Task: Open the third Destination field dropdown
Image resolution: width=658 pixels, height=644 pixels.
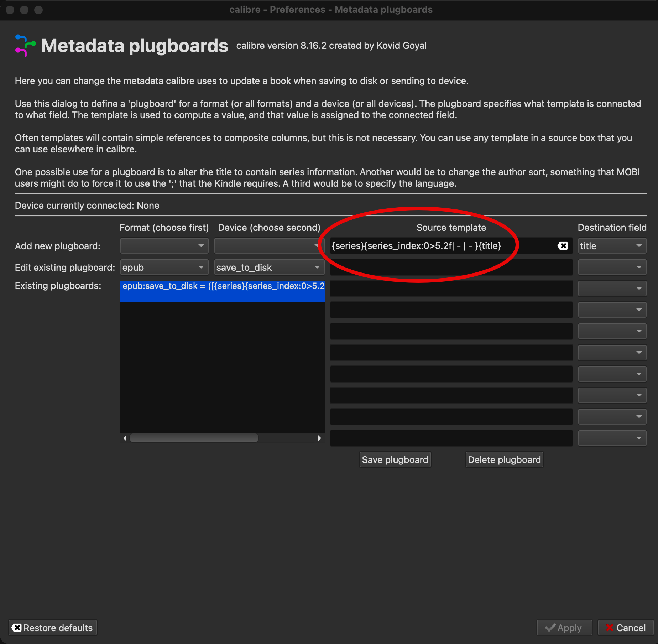Action: point(612,289)
